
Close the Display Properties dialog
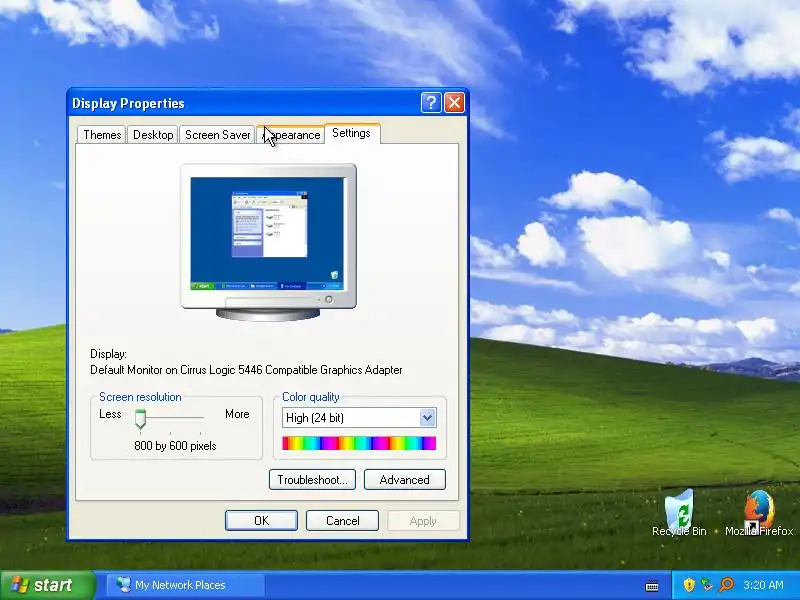tap(454, 103)
